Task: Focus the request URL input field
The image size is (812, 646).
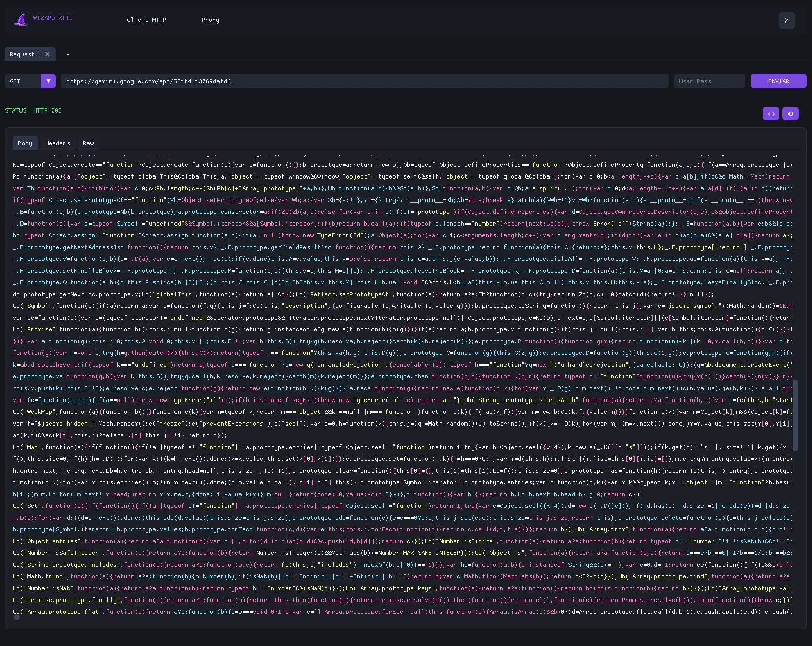Action: [365, 81]
